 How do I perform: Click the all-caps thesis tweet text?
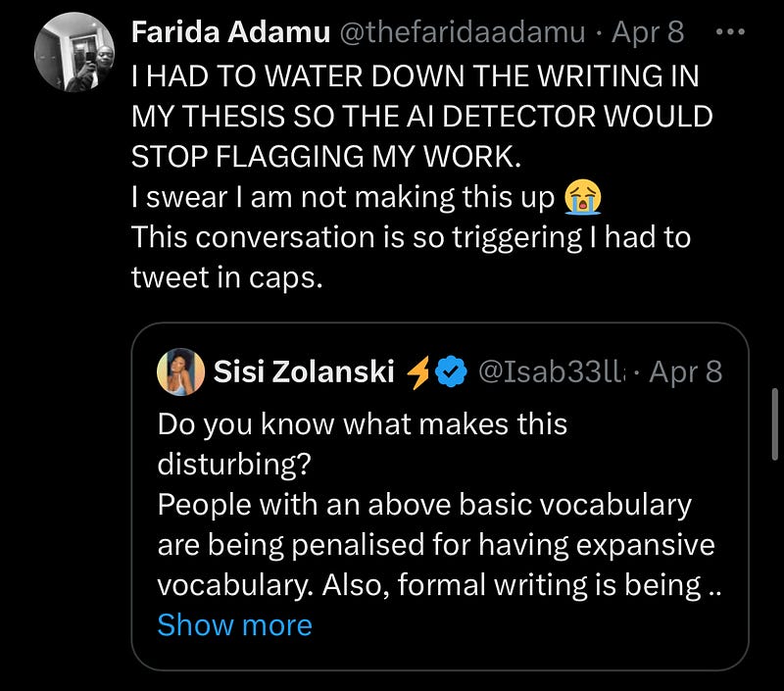click(421, 117)
